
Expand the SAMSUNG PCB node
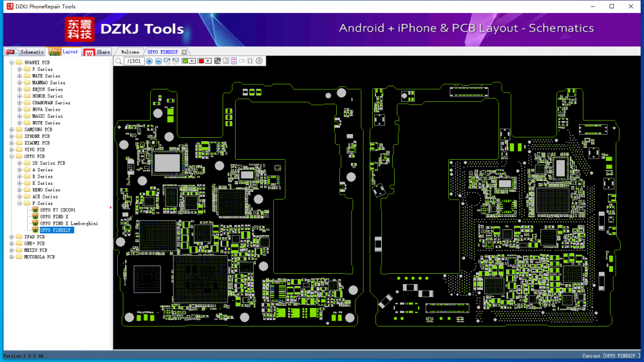12,129
